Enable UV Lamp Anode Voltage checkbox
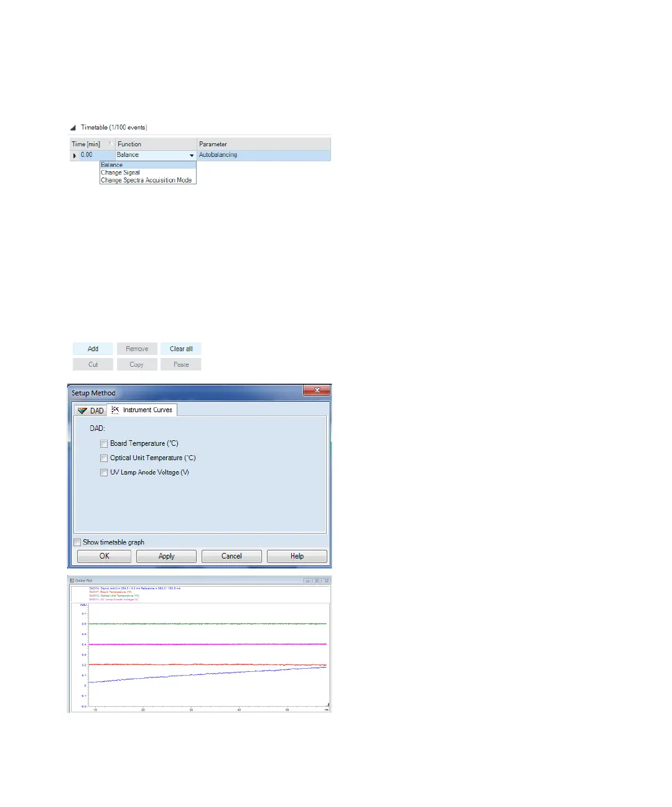The image size is (672, 807). pos(104,473)
